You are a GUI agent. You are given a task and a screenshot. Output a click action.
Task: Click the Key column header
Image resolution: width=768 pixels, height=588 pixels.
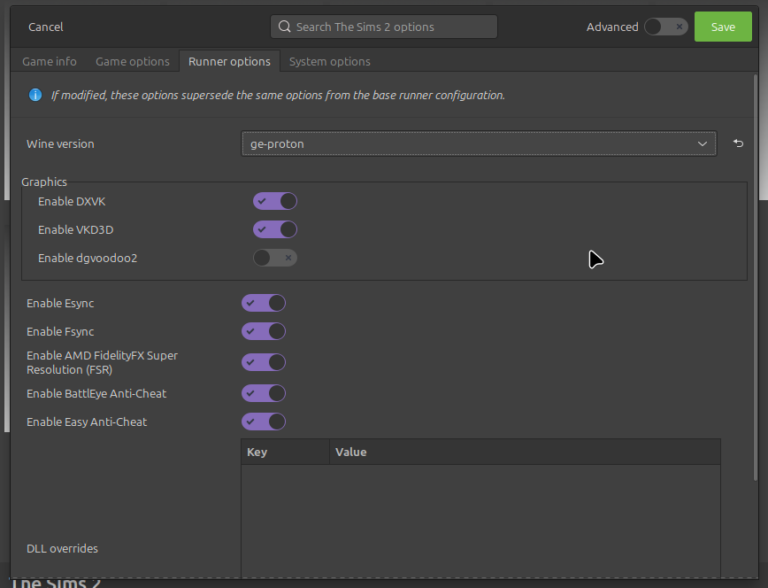(x=284, y=452)
